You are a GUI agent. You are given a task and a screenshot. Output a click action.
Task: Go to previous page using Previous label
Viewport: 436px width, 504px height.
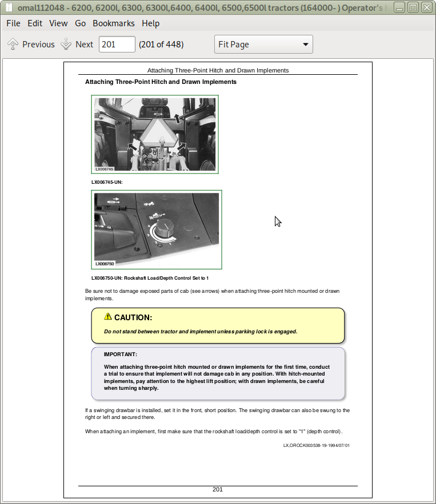tap(38, 45)
